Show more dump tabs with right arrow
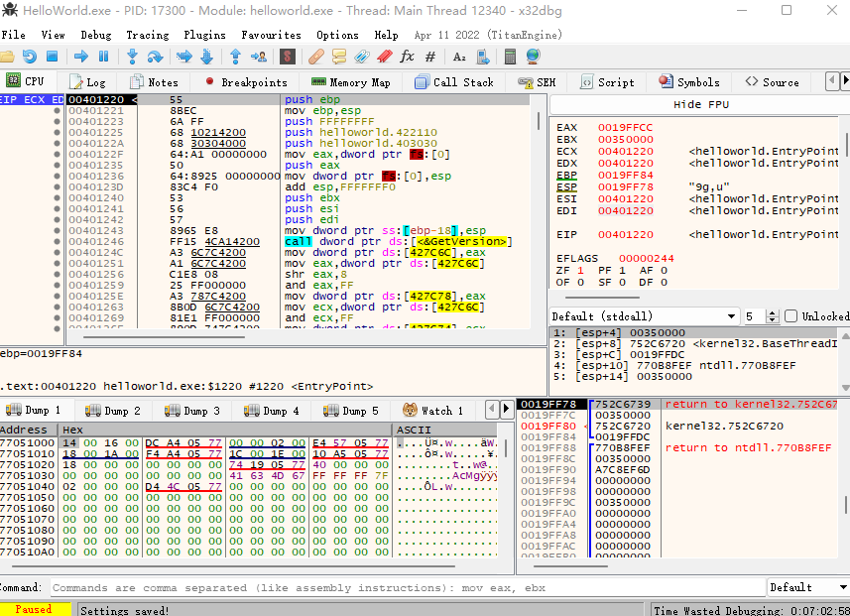The image size is (850, 616). 506,410
